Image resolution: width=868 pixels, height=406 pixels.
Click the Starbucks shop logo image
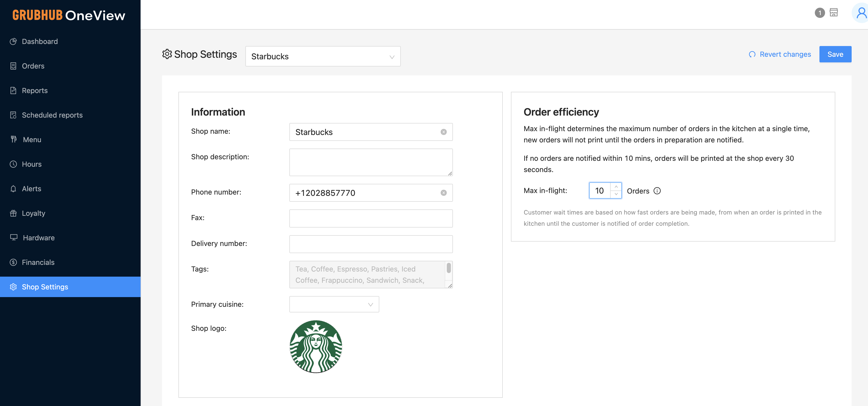316,347
